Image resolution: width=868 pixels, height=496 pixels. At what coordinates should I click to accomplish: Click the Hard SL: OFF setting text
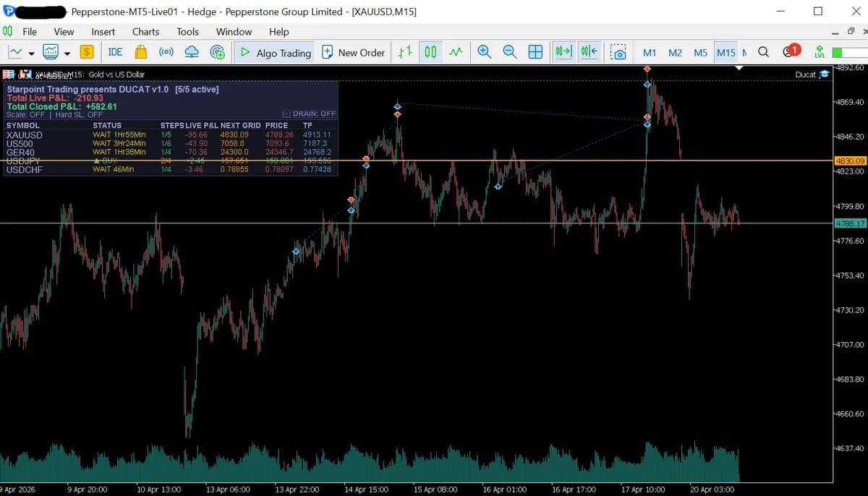click(x=79, y=114)
